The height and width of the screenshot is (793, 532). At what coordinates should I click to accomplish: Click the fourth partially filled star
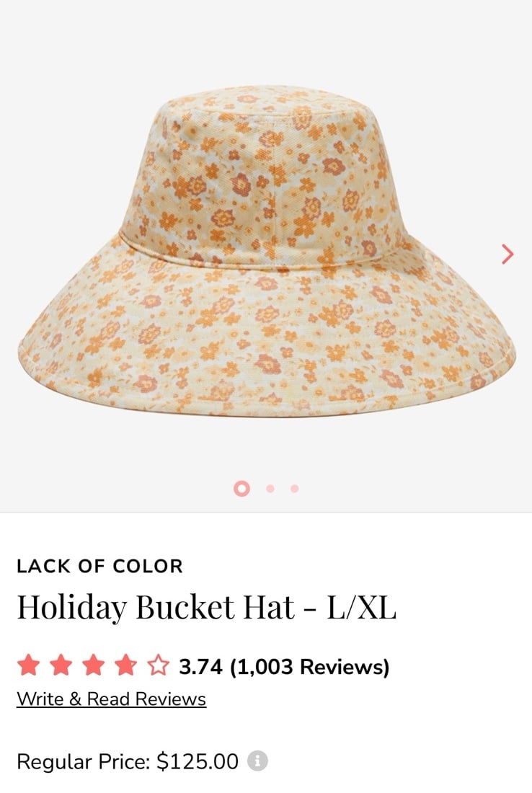[125, 665]
